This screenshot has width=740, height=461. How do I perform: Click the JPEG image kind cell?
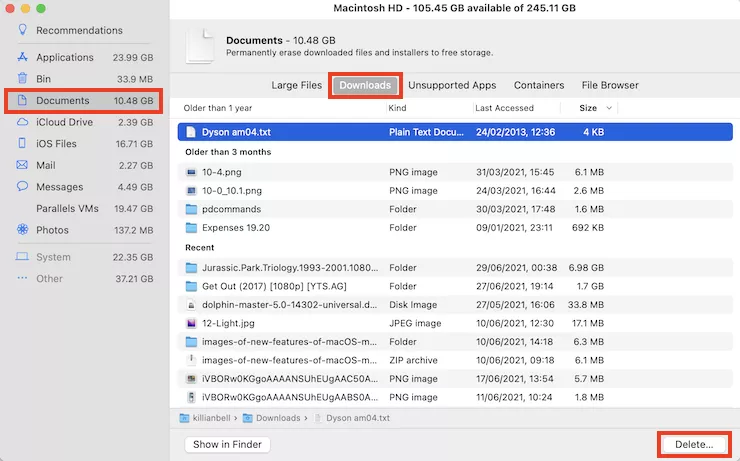point(415,323)
